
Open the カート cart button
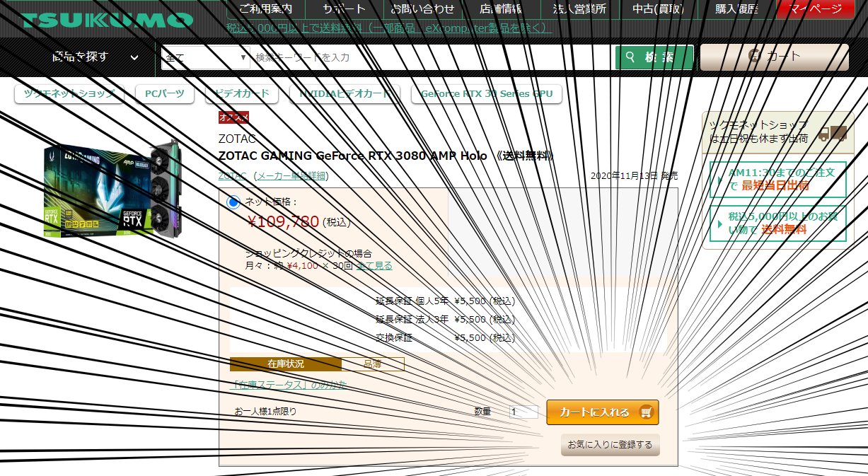pyautogui.click(x=775, y=57)
